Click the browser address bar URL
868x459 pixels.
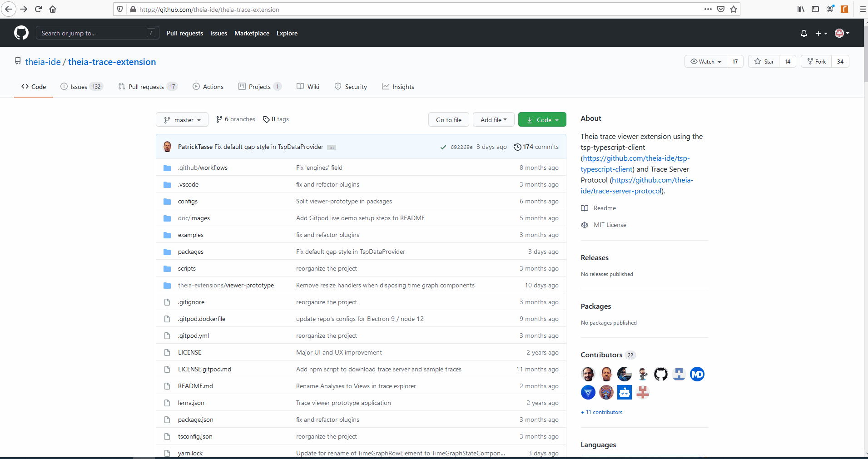[209, 10]
